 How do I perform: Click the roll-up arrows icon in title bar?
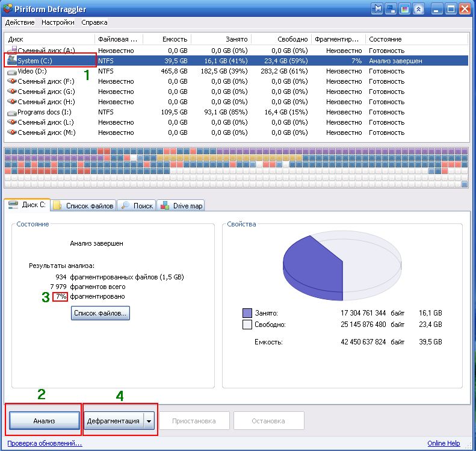tap(419, 9)
